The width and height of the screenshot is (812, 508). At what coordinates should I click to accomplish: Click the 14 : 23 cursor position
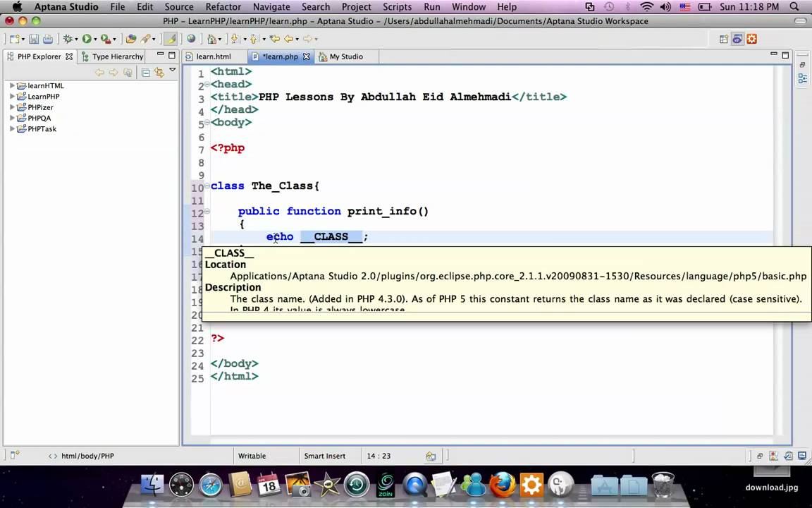point(379,456)
